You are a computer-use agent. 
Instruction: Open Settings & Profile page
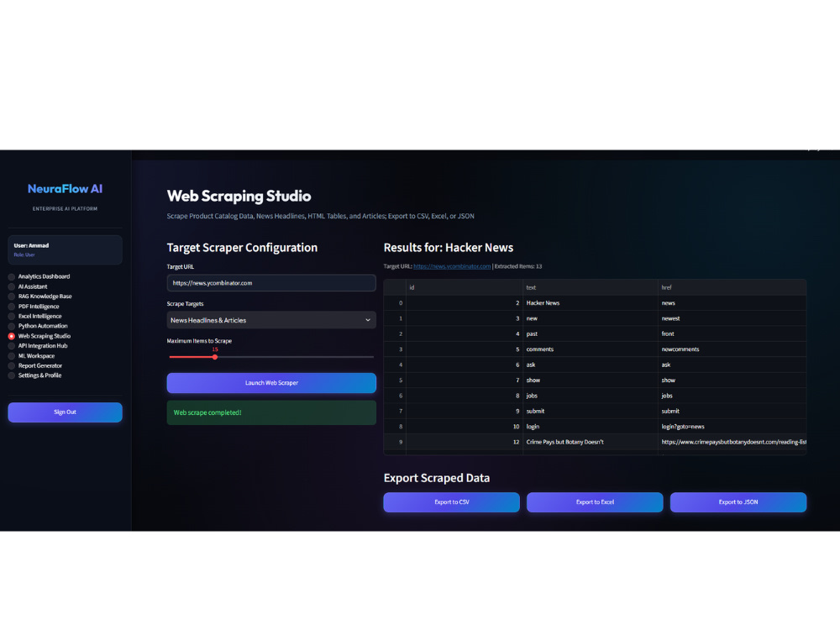click(34, 375)
